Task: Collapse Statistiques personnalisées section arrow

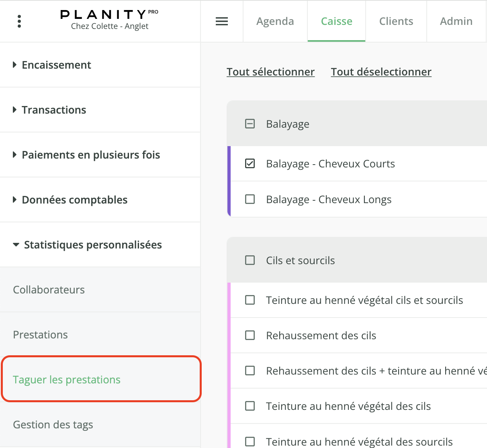Action: click(x=16, y=244)
